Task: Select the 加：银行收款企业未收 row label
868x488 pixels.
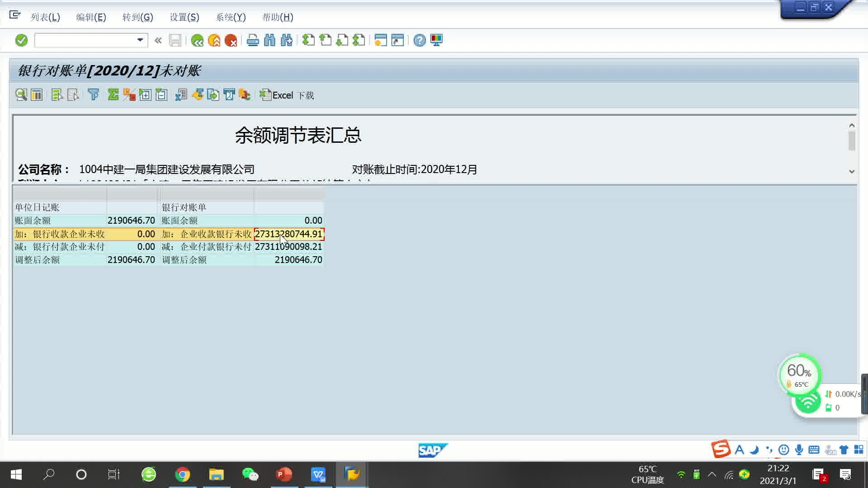Action: (60, 234)
